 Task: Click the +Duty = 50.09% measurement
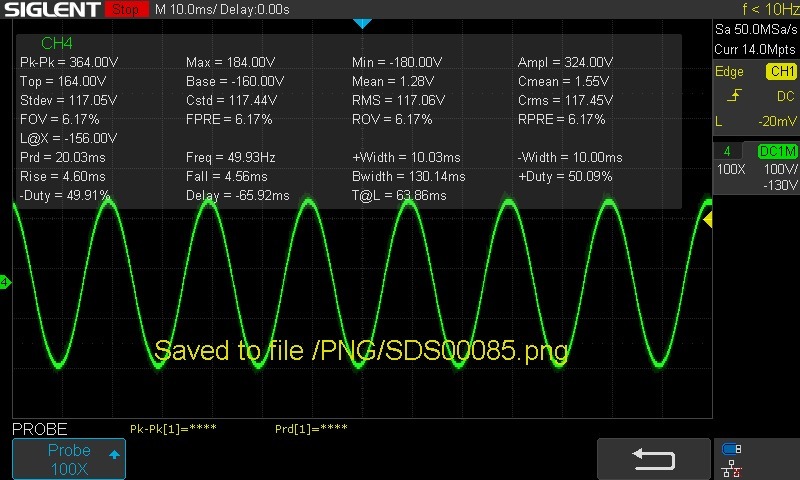(565, 176)
